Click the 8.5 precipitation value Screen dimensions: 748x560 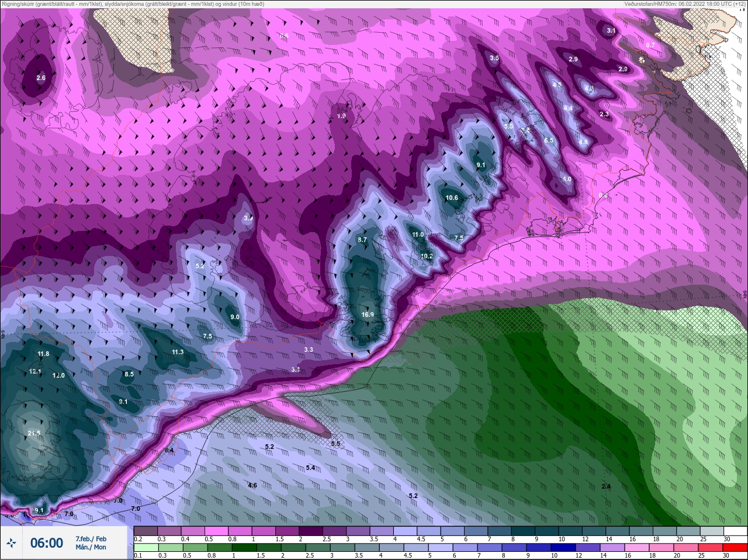(129, 374)
